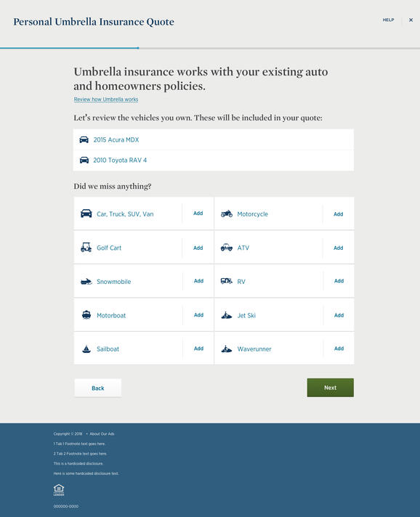Click the sailboat icon
Screen dimensions: 420x517
pyautogui.click(x=86, y=349)
